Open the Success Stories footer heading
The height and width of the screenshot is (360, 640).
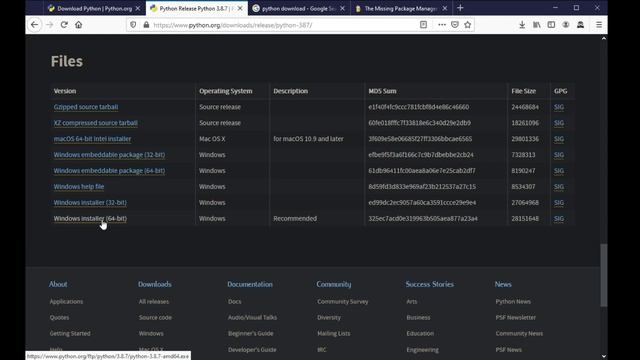[x=429, y=284]
